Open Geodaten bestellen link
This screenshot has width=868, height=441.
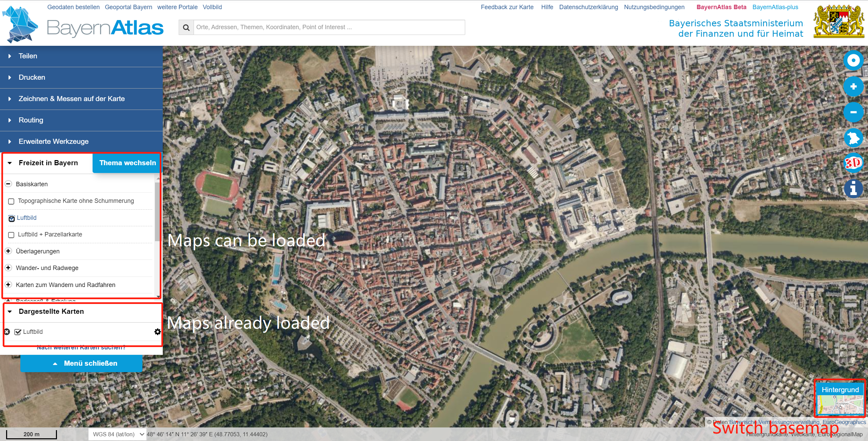point(74,7)
